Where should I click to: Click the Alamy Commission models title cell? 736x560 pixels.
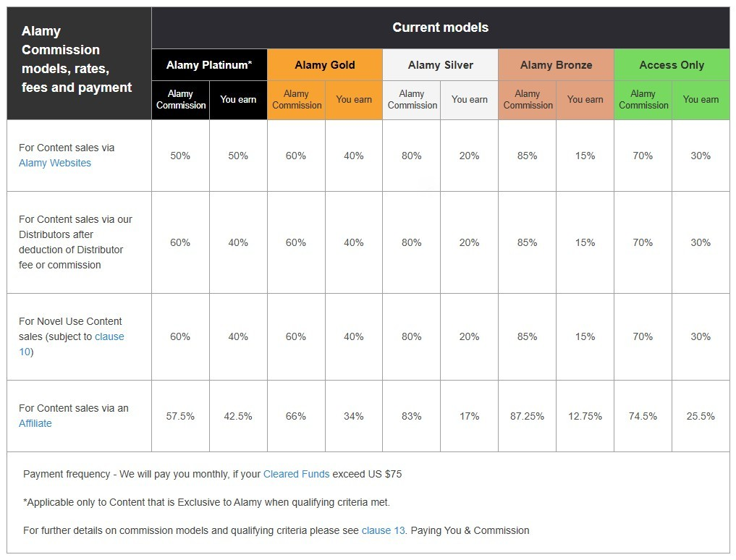tap(79, 64)
